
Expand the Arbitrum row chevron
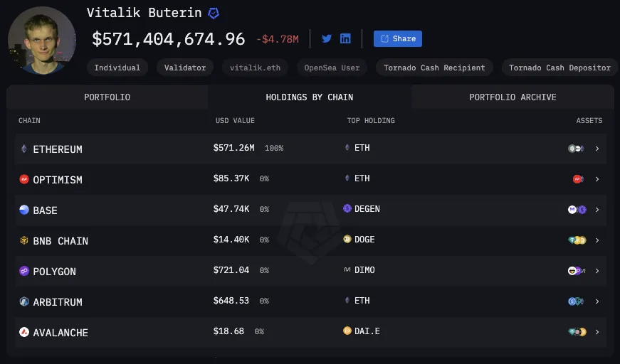click(x=597, y=301)
